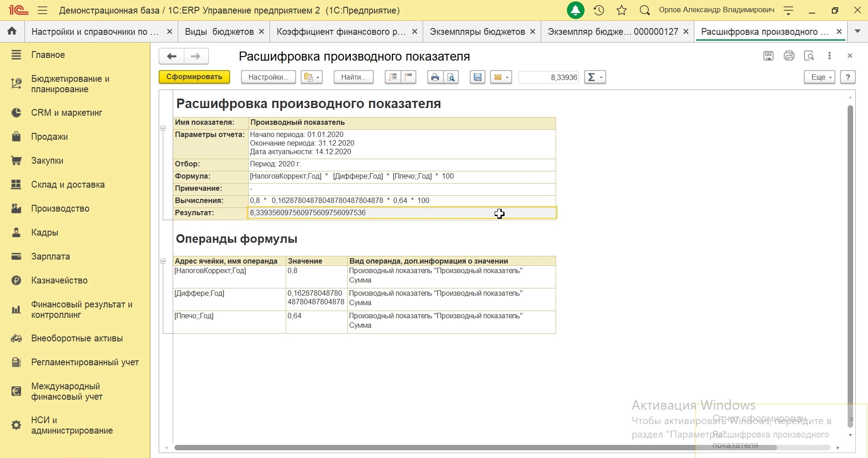Click the floppy disk save icon in the report toolbar
This screenshot has width=868, height=458.
click(478, 77)
